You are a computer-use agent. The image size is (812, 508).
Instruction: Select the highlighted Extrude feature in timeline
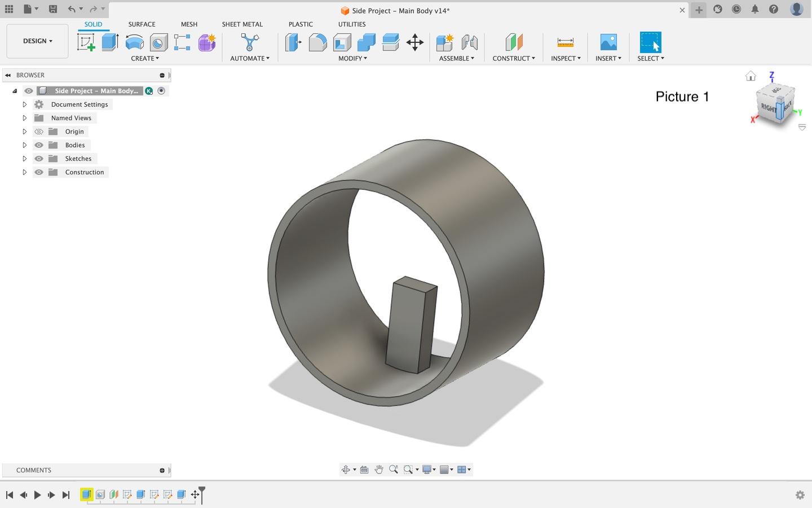coord(86,494)
